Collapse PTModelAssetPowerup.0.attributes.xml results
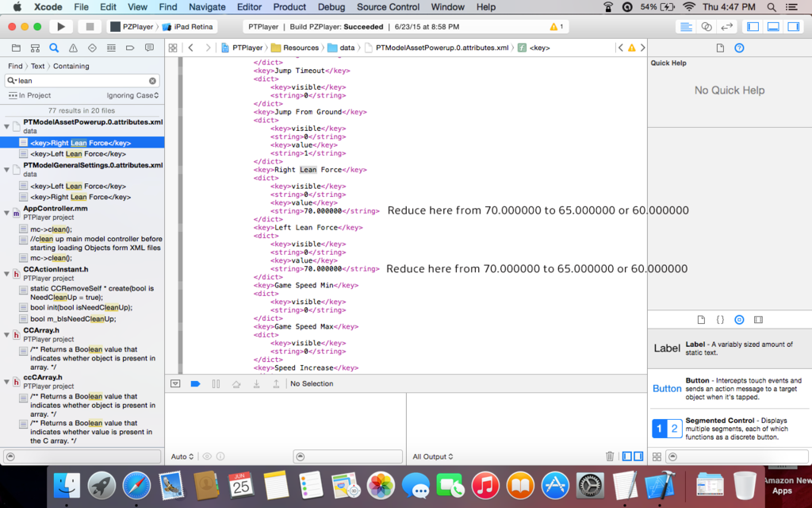The image size is (812, 508). [6, 126]
